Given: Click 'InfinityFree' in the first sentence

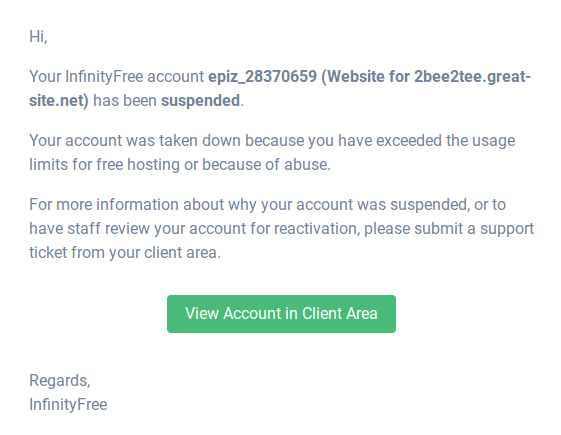Looking at the screenshot, I should point(104,77).
